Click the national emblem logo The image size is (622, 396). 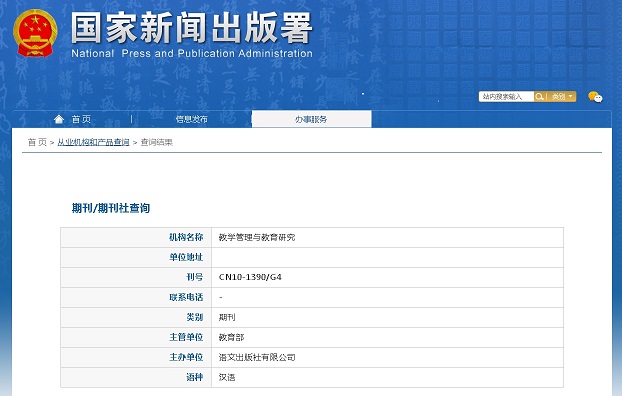click(x=35, y=33)
